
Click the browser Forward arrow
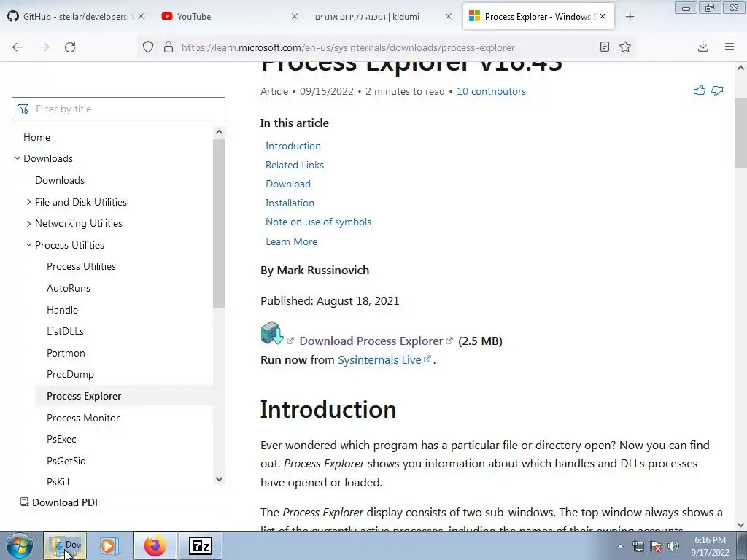pyautogui.click(x=44, y=47)
